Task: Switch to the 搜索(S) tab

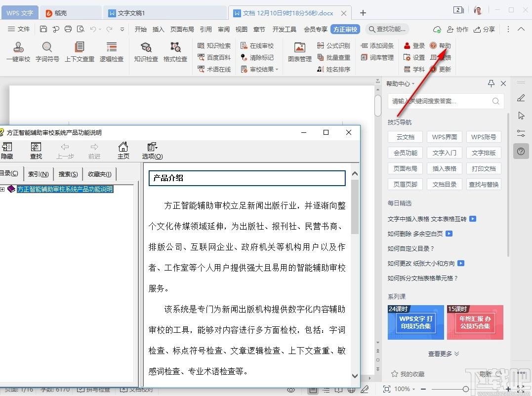Action: [68, 174]
